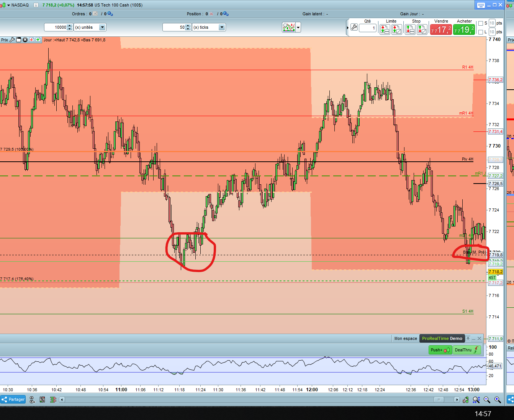The width and height of the screenshot is (514, 420).
Task: Click the chart properties list icon
Action: tap(42, 400)
